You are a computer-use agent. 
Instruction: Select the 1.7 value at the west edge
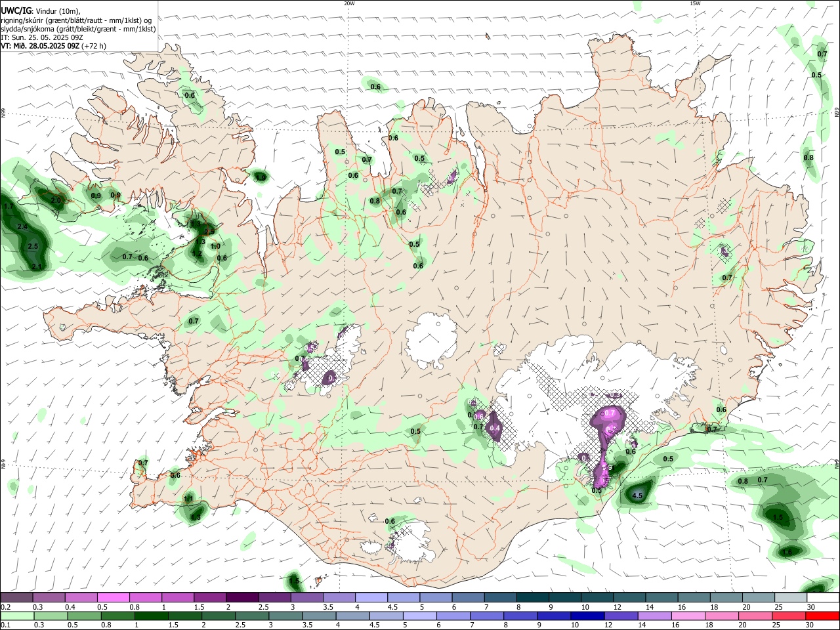pos(9,206)
